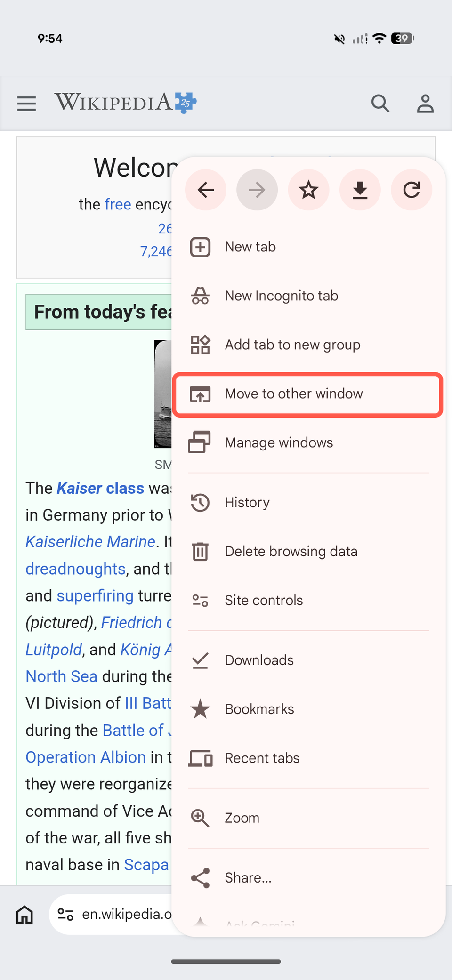The height and width of the screenshot is (980, 452).
Task: Tap the filled Bookmarks star icon
Action: coord(200,709)
